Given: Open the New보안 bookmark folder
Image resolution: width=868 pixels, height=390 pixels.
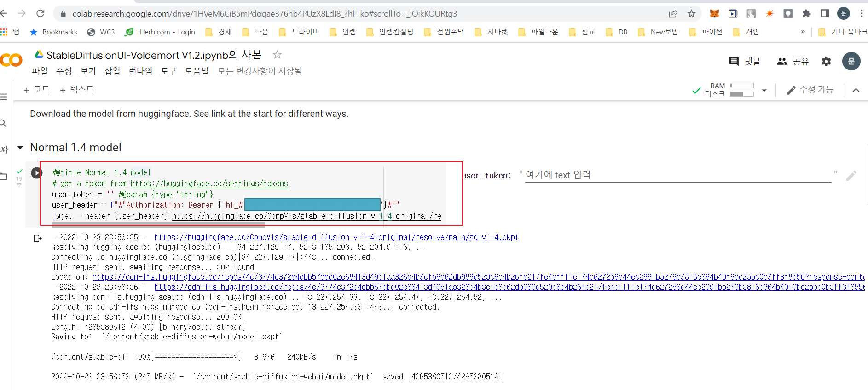Looking at the screenshot, I should click(658, 32).
